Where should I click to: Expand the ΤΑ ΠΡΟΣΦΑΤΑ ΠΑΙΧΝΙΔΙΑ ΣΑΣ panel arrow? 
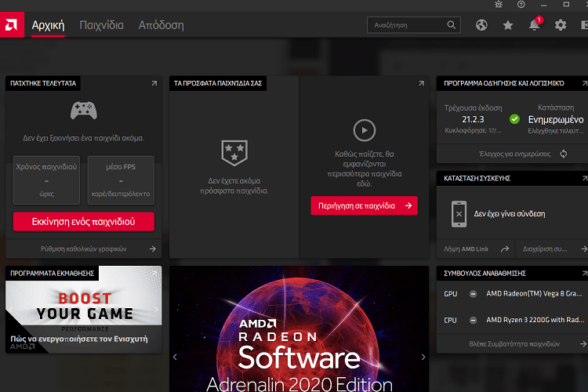pos(421,83)
